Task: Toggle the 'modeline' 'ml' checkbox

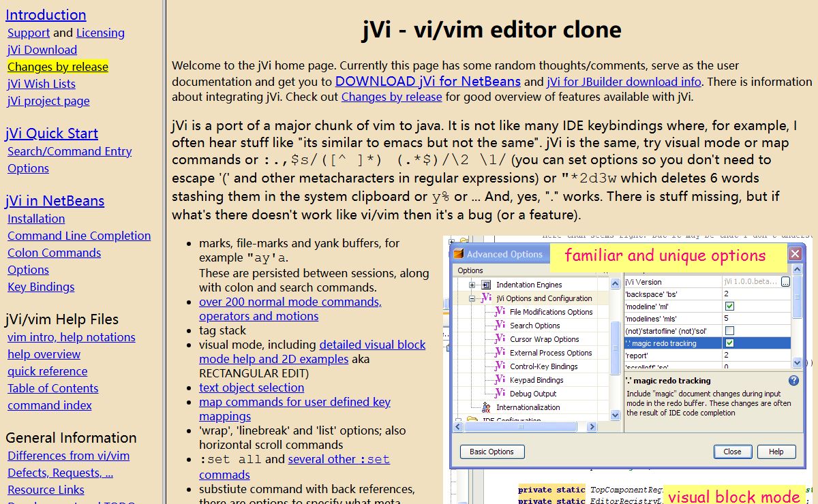Action: pos(729,306)
